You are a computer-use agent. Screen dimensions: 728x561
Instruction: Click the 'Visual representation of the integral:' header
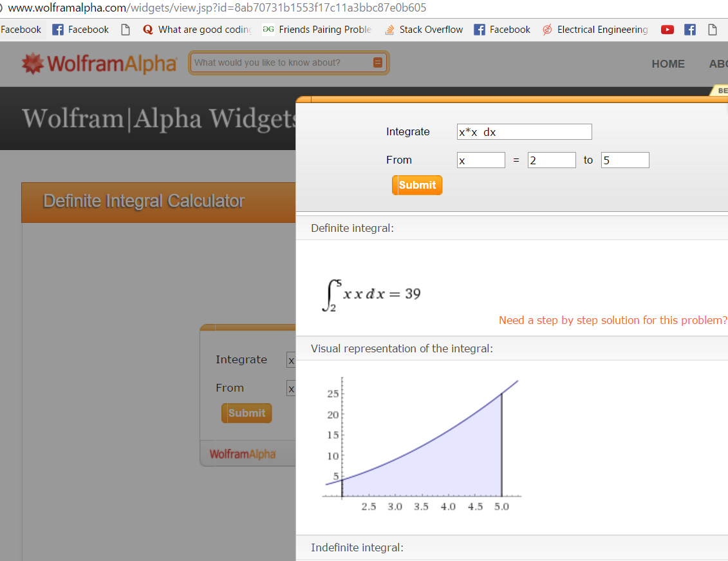(402, 348)
